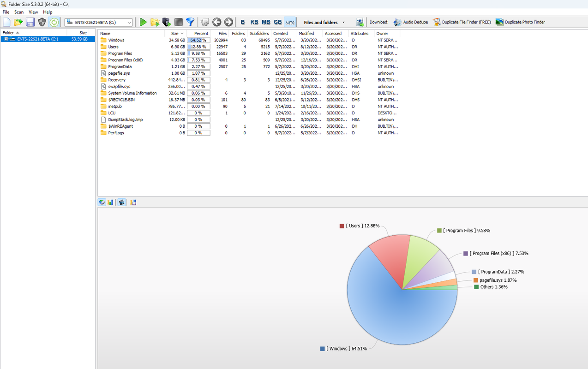
Task: Click the Name column header
Action: pyautogui.click(x=132, y=33)
